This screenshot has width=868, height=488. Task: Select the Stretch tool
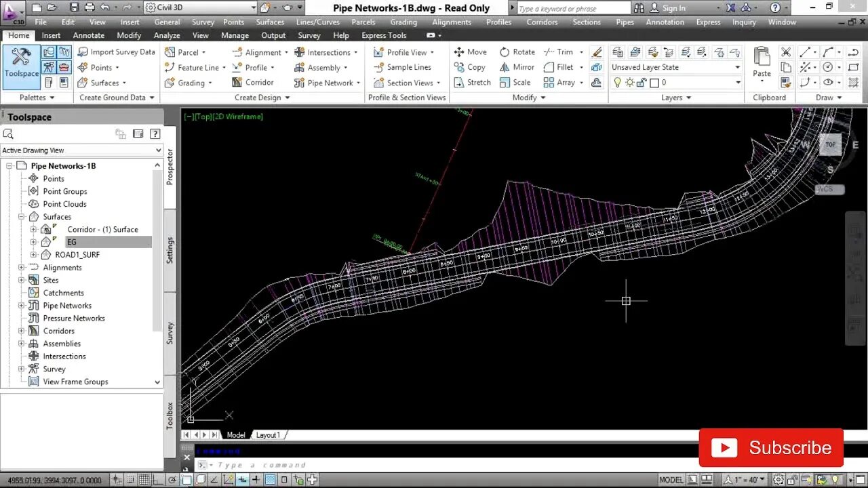(471, 83)
